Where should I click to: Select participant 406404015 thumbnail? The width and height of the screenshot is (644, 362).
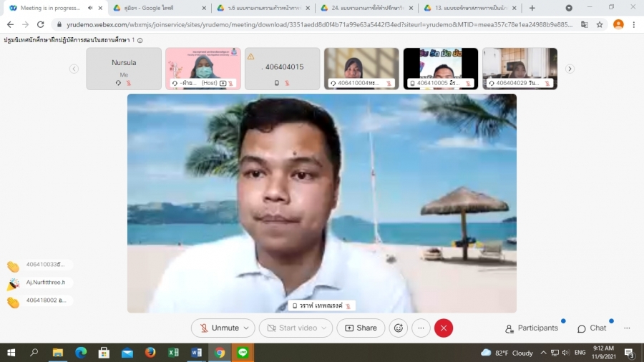click(282, 69)
